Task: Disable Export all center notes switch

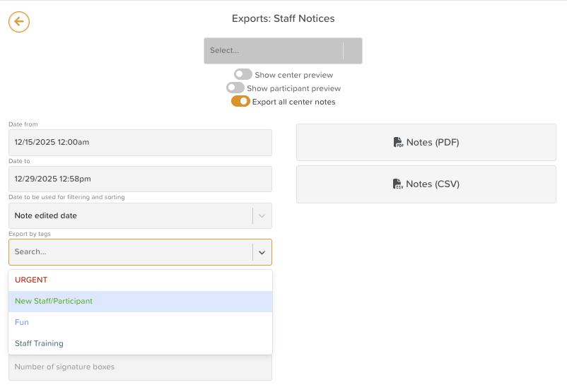Action: click(x=240, y=102)
